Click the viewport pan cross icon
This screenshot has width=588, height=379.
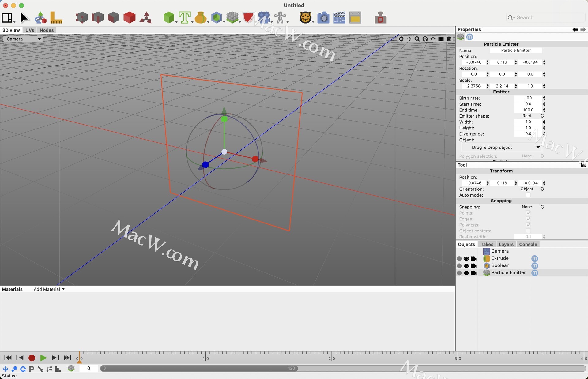pyautogui.click(x=409, y=39)
